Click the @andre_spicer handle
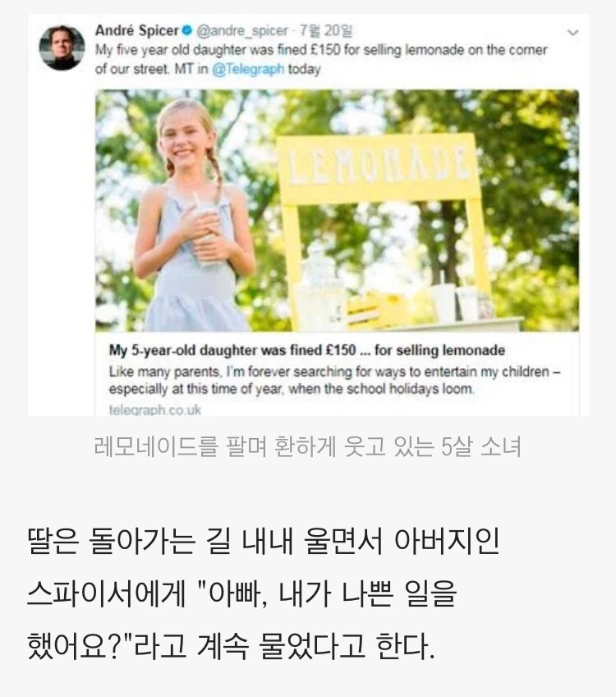The image size is (616, 697). (242, 30)
